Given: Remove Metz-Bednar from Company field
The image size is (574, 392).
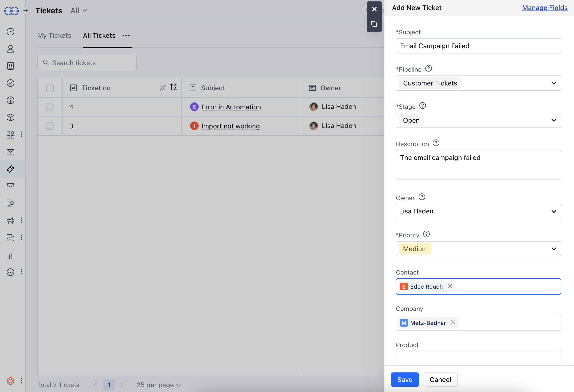Looking at the screenshot, I should pos(453,323).
